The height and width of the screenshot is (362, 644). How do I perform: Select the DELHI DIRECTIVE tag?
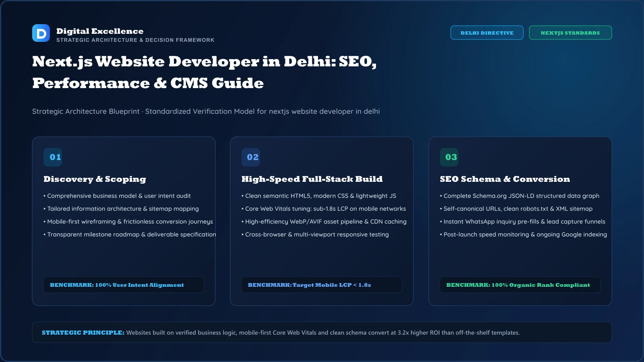[487, 33]
